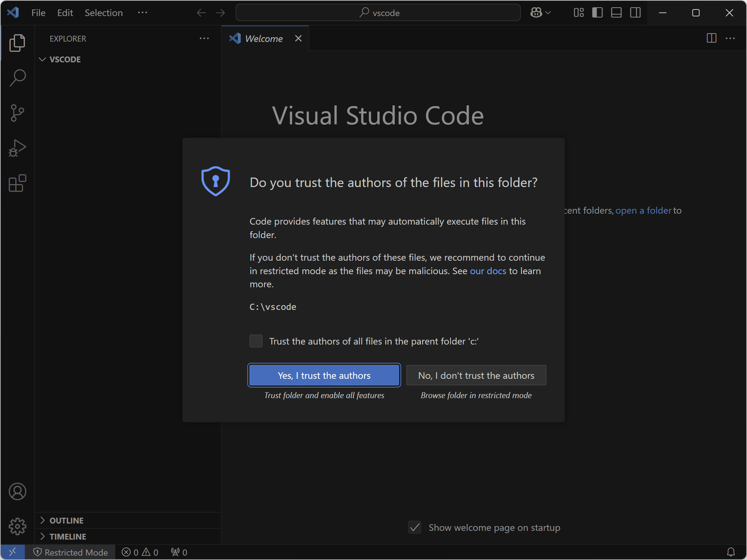Toggle the primary side bar layout icon

pos(597,13)
